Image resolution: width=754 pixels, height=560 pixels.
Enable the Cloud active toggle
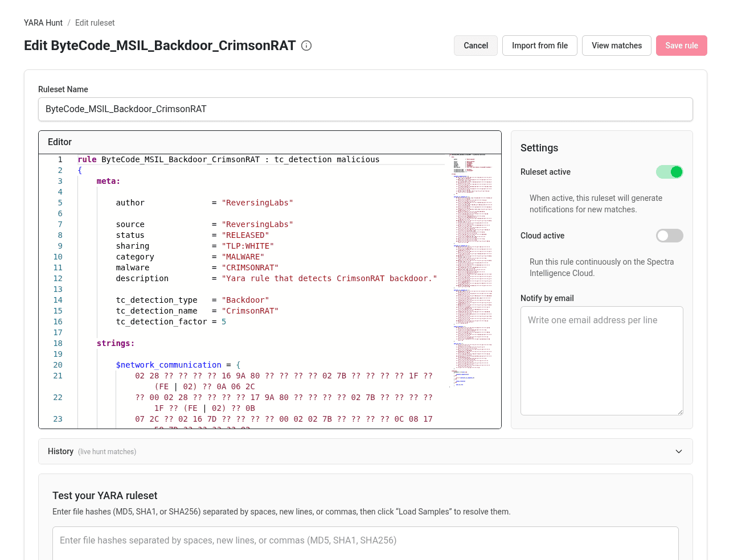(670, 236)
